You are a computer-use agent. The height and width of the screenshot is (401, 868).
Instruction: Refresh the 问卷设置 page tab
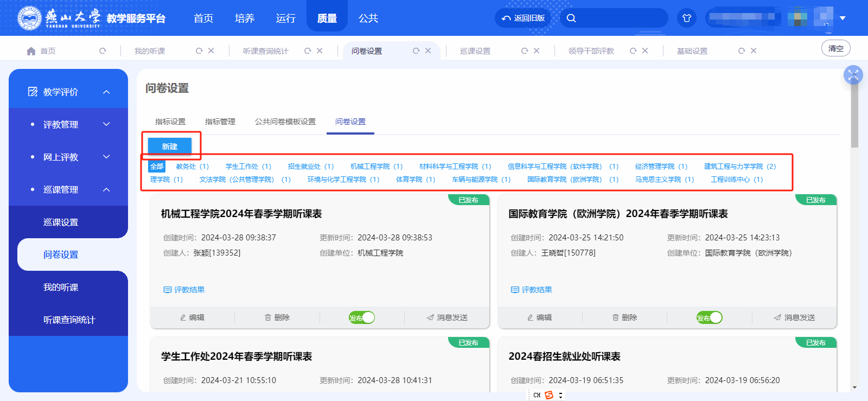point(416,51)
